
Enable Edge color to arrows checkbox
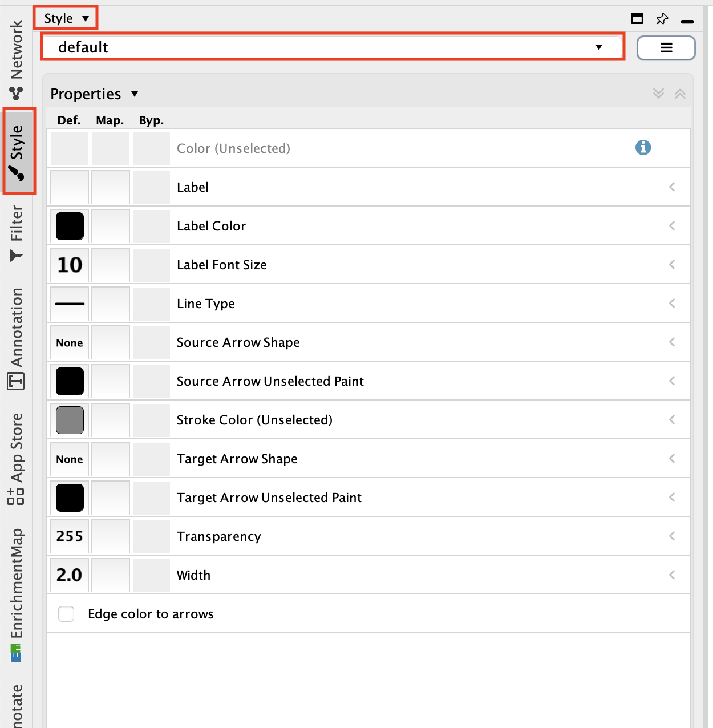tap(67, 614)
